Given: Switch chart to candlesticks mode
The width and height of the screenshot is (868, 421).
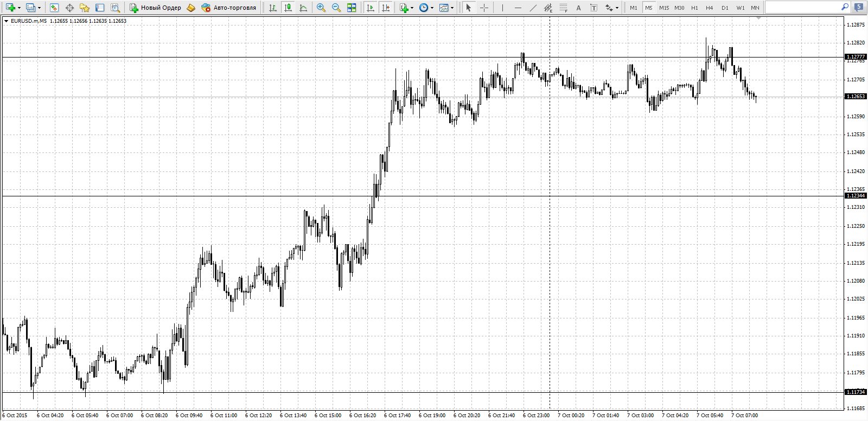Looking at the screenshot, I should 288,8.
